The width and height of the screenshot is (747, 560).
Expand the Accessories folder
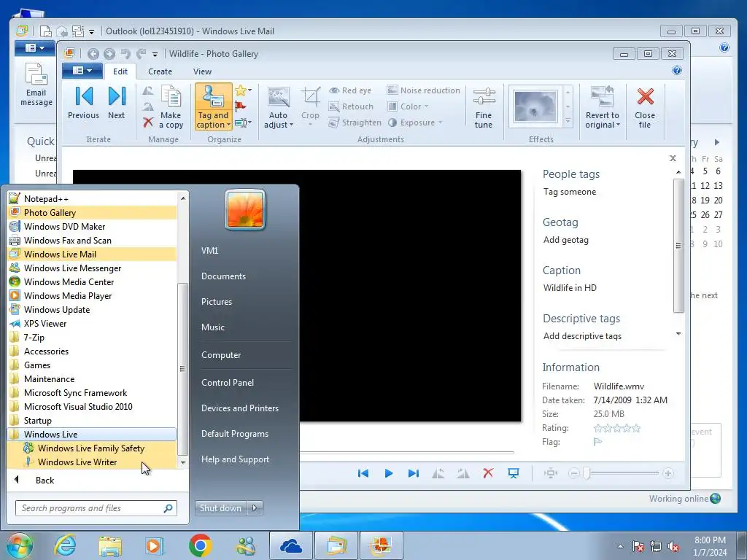click(92, 351)
